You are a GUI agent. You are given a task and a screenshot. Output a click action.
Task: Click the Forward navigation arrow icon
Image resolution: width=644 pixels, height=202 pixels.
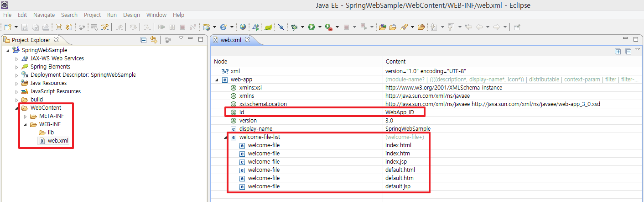496,27
